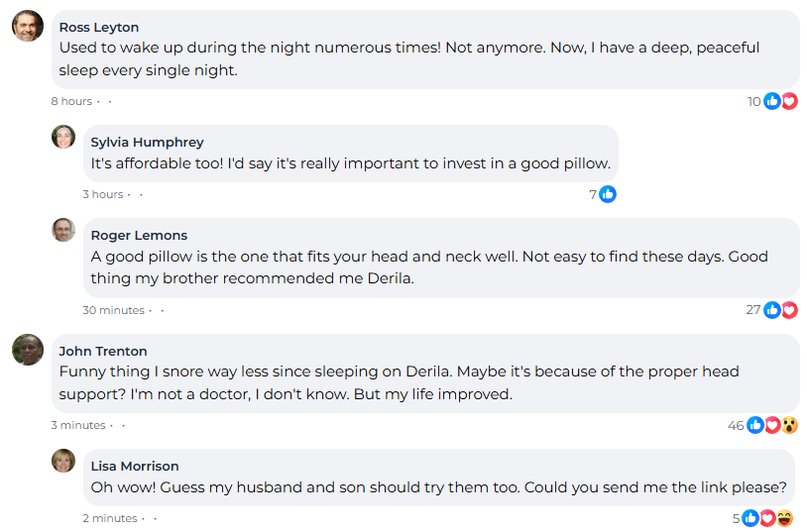The height and width of the screenshot is (532, 807).
Task: Click the '2 minutes' timestamp on Lisa's reply
Action: pos(110,518)
